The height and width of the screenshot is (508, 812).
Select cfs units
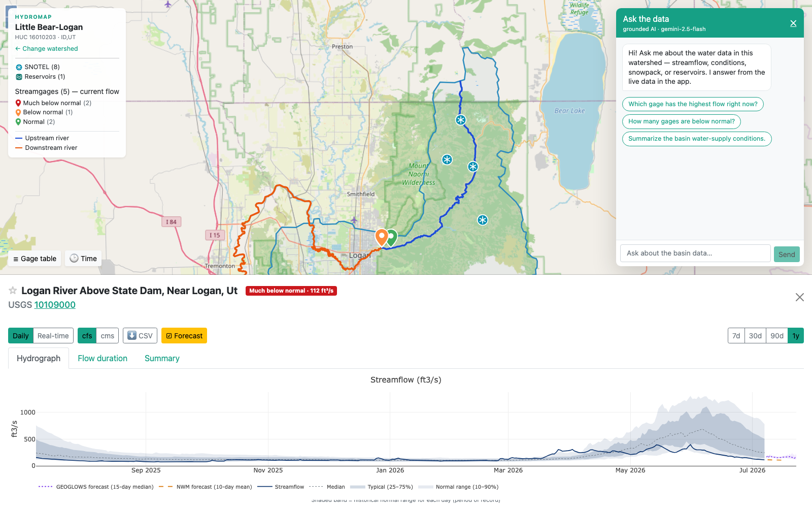point(87,336)
